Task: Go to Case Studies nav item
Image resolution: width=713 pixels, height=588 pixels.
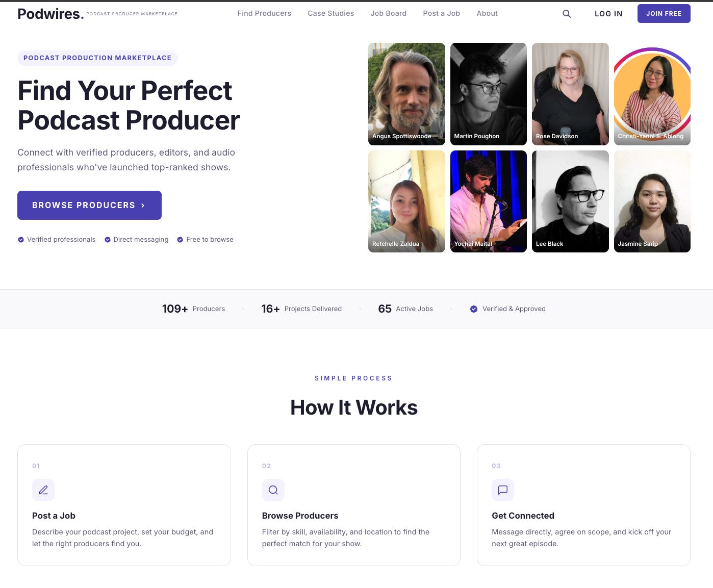Action: (330, 13)
